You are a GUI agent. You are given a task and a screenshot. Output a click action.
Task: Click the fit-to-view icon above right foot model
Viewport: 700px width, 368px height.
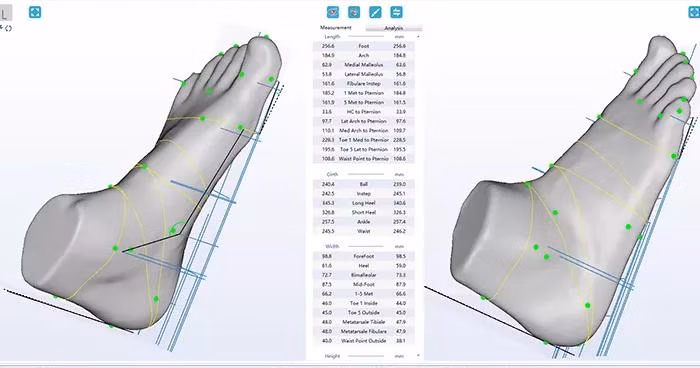695,12
